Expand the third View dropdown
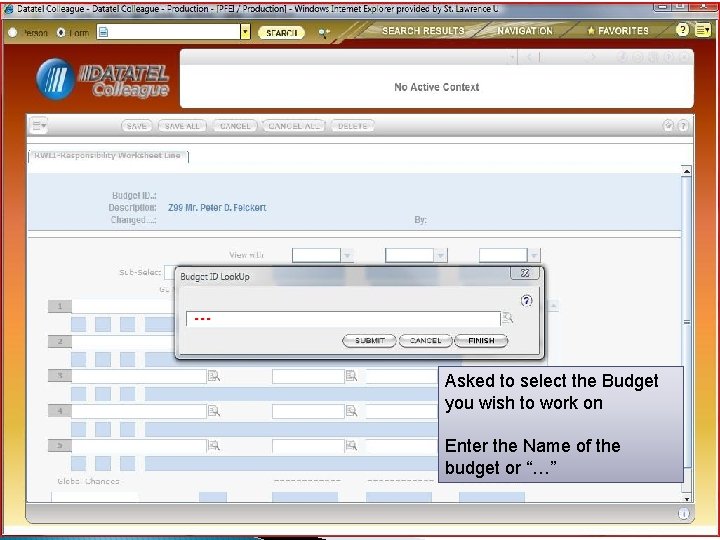 coord(534,255)
